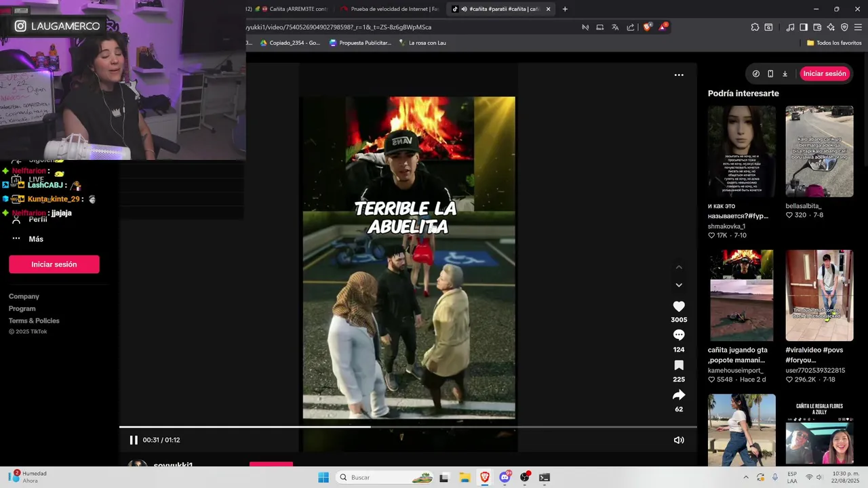Open the shmakovka_1 recommended video thumbnail
This screenshot has width=868, height=488.
tap(742, 151)
